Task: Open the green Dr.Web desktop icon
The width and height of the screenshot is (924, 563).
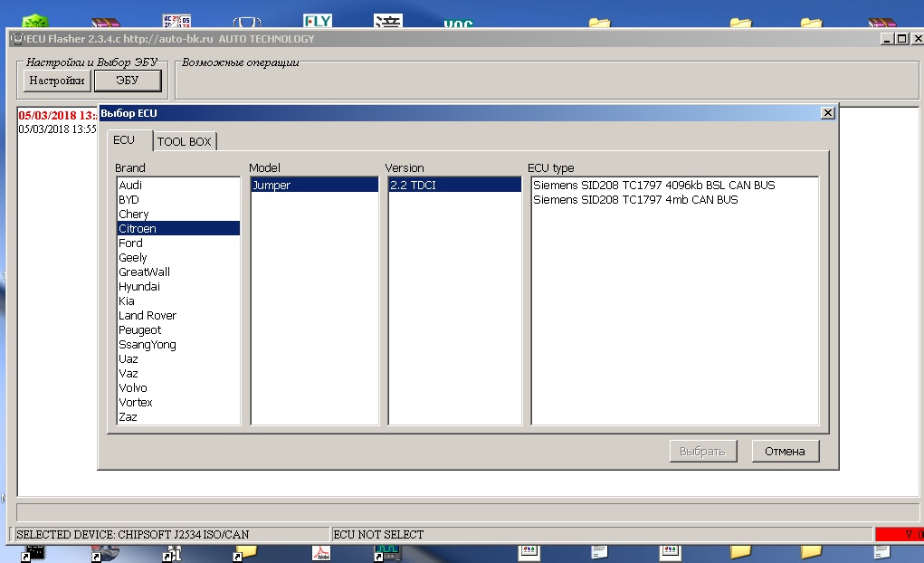Action: coord(35,22)
